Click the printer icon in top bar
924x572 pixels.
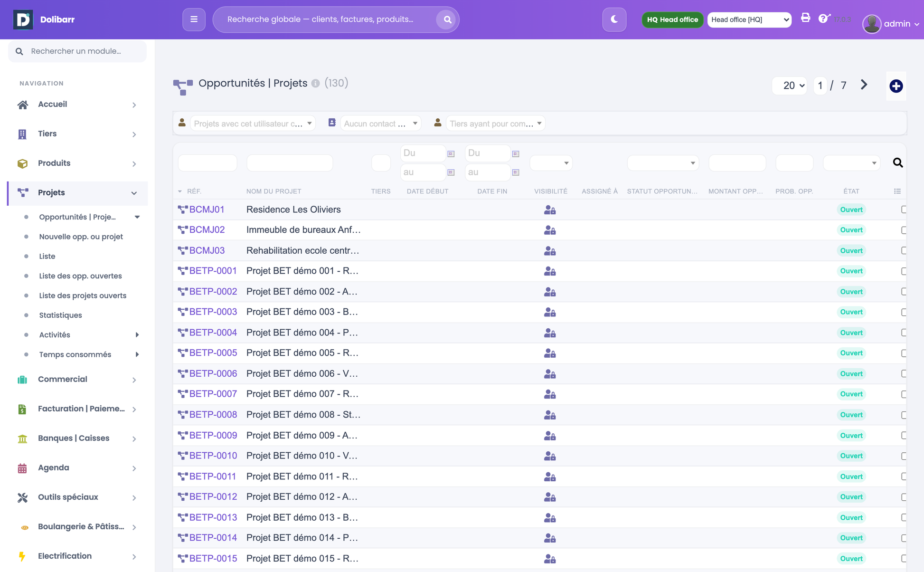(806, 18)
